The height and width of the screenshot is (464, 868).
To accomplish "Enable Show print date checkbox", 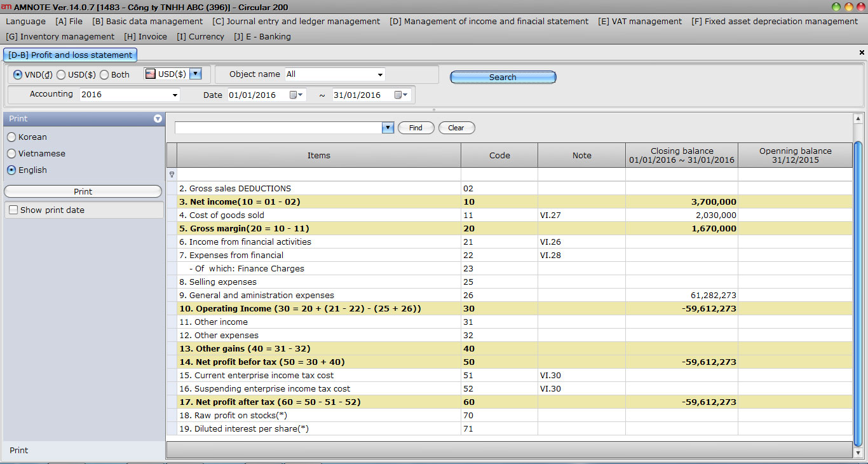I will [13, 210].
